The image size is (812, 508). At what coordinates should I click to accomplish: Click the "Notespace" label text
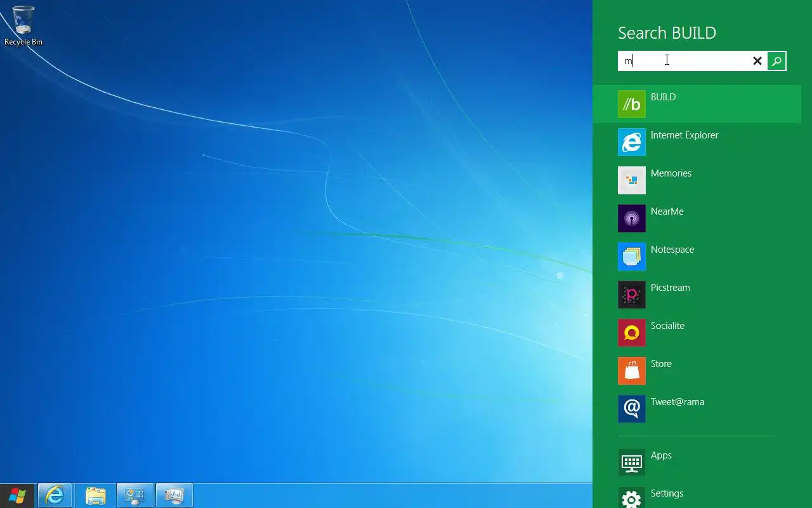coord(672,250)
